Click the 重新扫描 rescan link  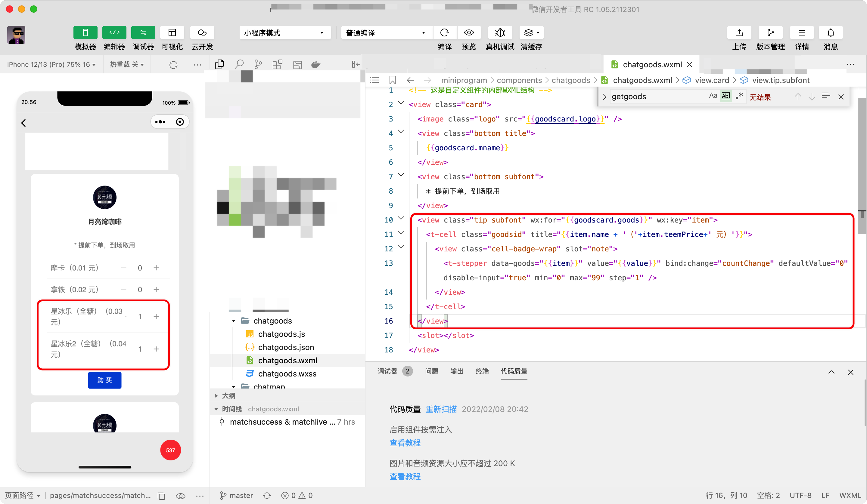click(x=441, y=409)
